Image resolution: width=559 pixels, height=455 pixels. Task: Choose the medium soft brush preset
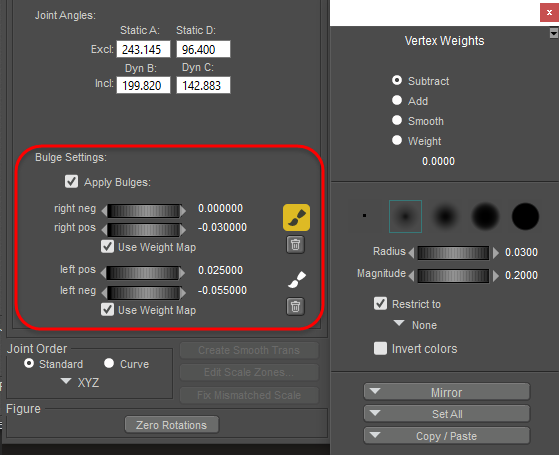pyautogui.click(x=445, y=216)
